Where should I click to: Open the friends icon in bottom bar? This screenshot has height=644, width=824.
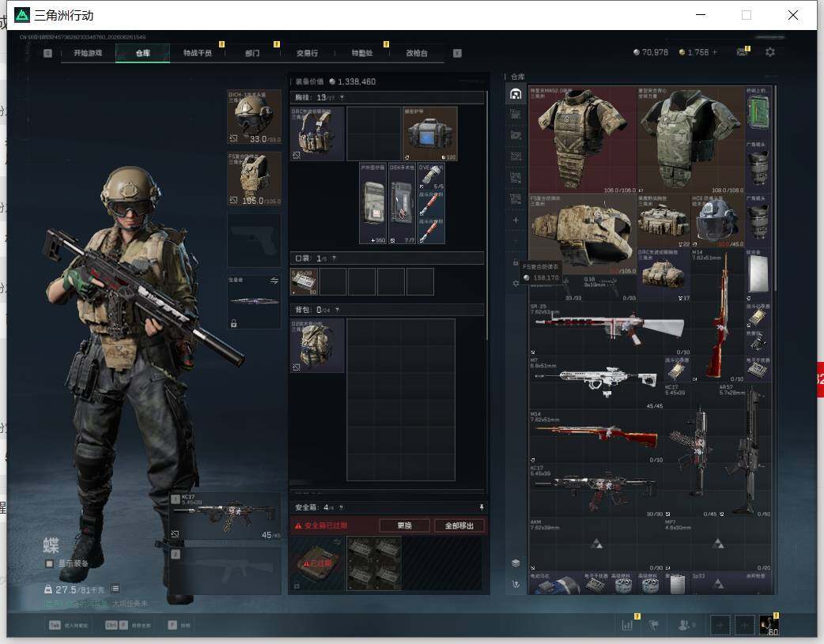[685, 624]
